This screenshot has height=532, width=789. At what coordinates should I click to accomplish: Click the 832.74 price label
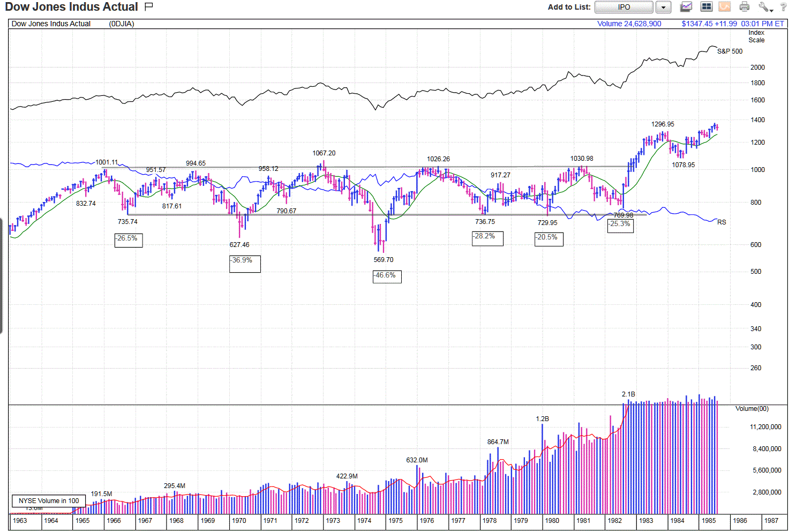(86, 204)
